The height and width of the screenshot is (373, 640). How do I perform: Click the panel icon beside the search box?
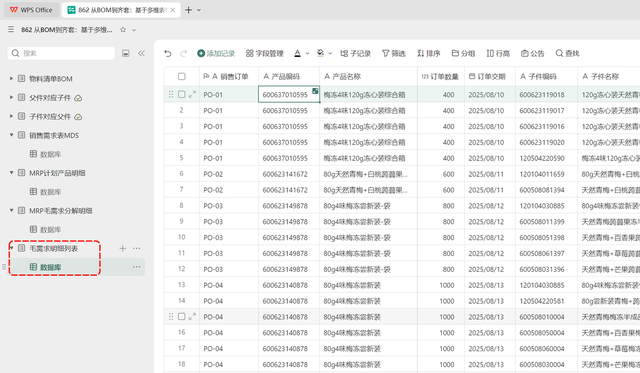126,53
